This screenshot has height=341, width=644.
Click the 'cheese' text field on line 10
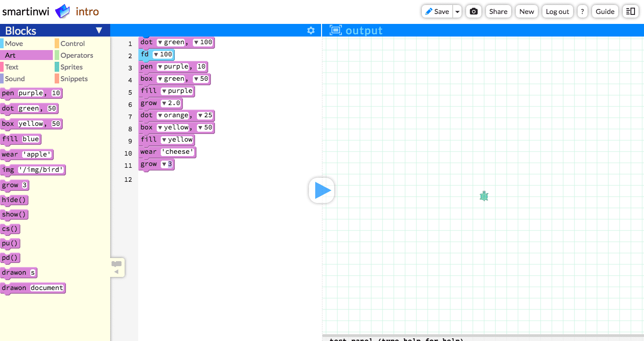178,152
